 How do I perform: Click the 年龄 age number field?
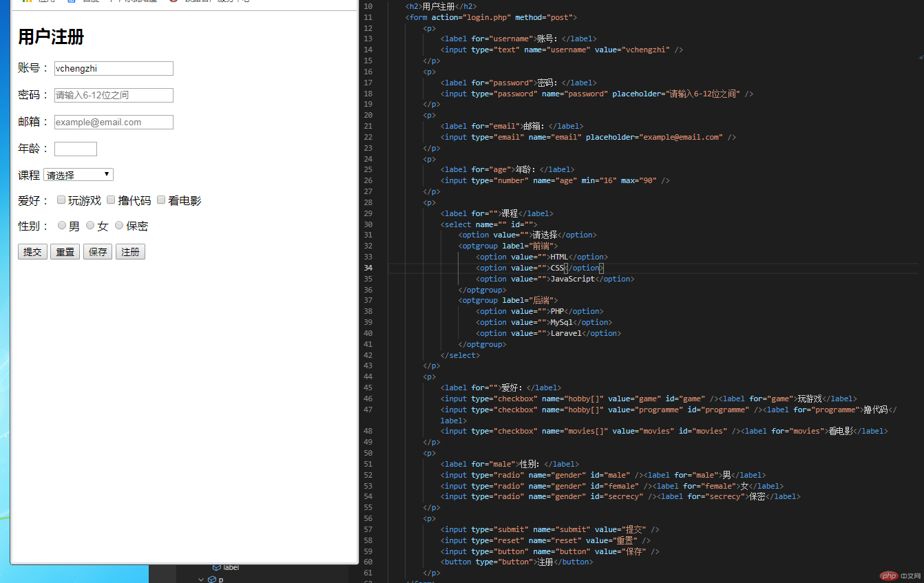click(x=76, y=149)
